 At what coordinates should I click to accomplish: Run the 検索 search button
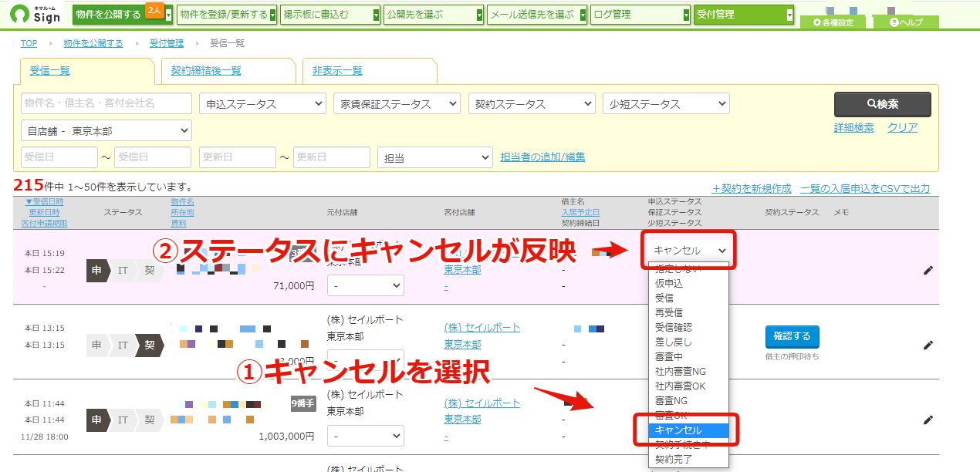tap(882, 104)
